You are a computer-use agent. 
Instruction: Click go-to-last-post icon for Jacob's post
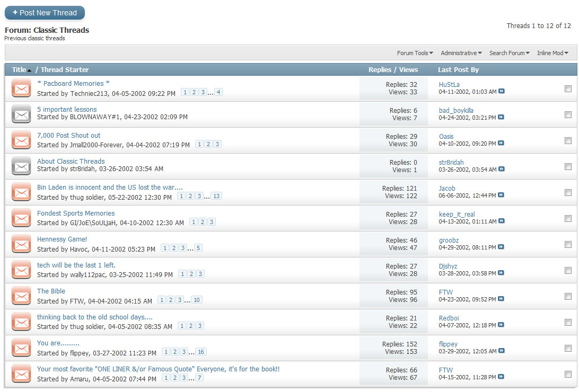502,195
